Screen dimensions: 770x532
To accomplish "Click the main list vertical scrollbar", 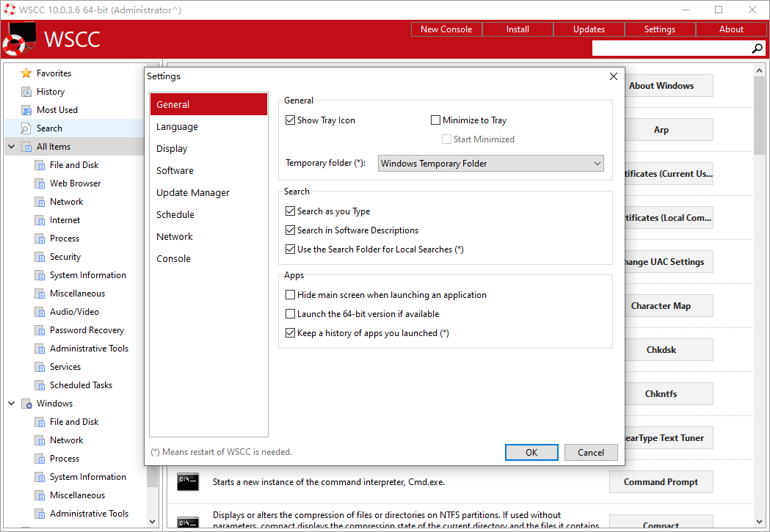I will (760, 294).
